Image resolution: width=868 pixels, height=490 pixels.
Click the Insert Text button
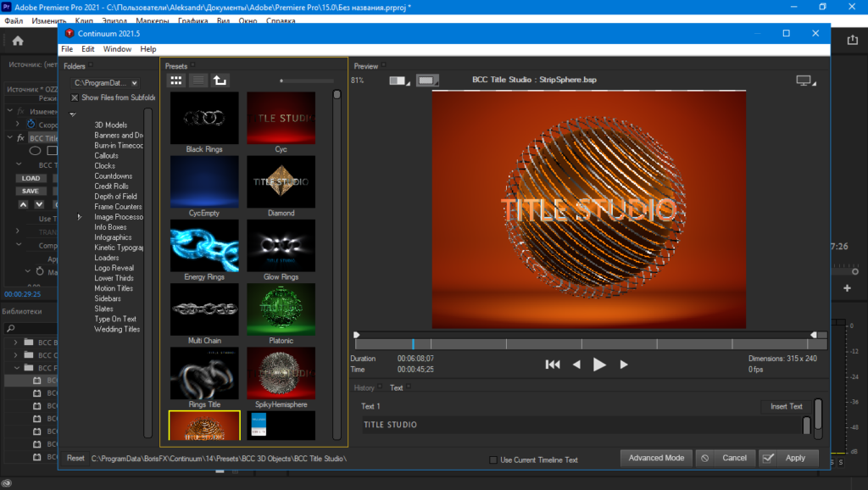click(786, 406)
